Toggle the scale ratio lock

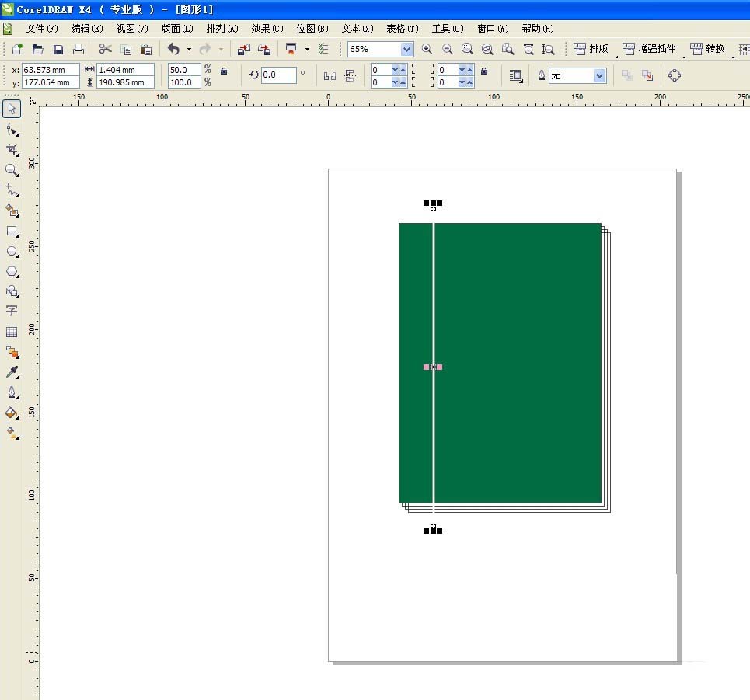pos(223,71)
